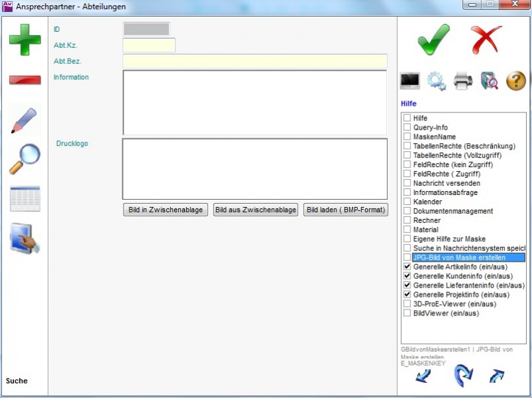This screenshot has width=532, height=398.
Task: Cancel with the red X icon
Action: (486, 39)
